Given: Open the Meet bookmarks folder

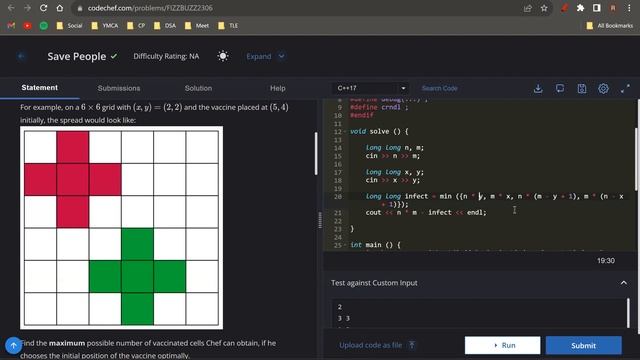Looking at the screenshot, I should (197, 26).
